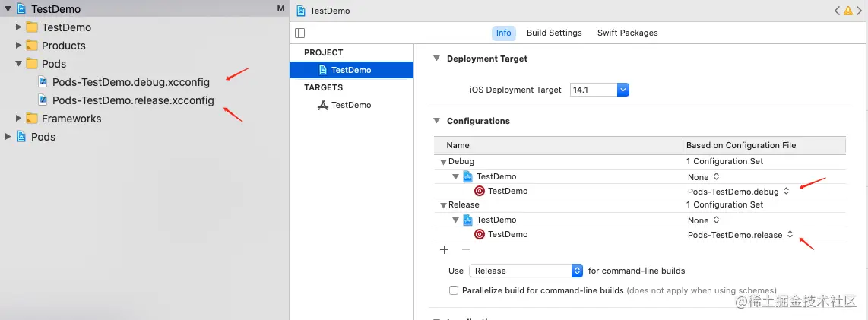Collapse TestDemo project row under Release

click(x=455, y=220)
